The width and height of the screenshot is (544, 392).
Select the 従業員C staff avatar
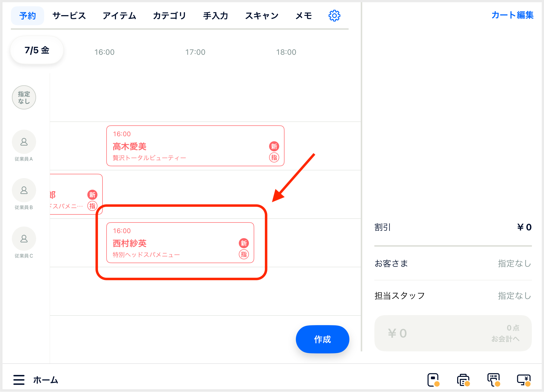click(x=24, y=239)
